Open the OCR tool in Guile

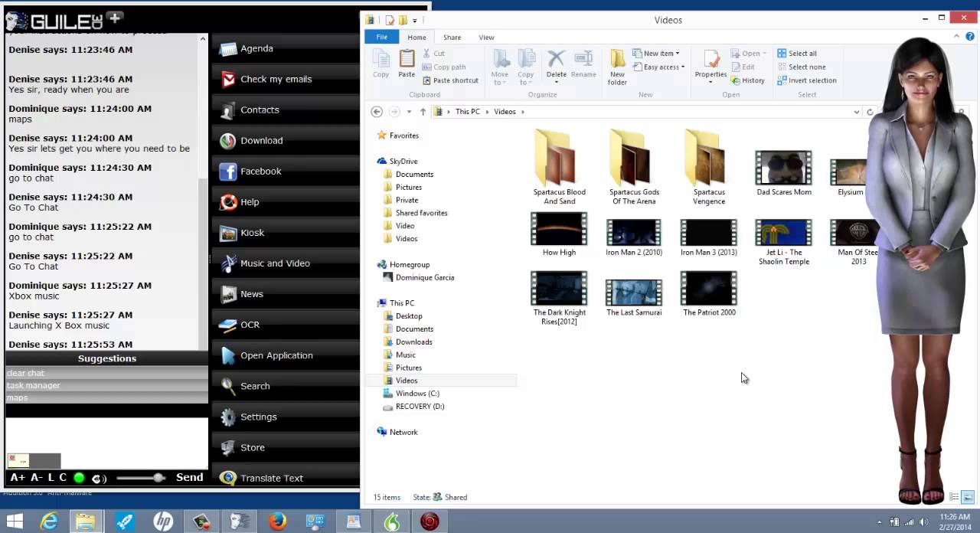click(285, 324)
